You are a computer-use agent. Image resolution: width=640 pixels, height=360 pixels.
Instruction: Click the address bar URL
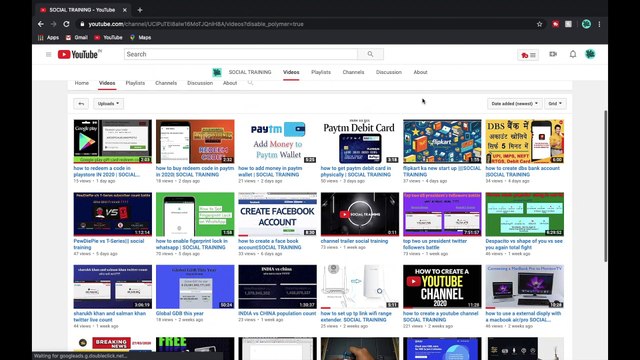click(x=196, y=24)
